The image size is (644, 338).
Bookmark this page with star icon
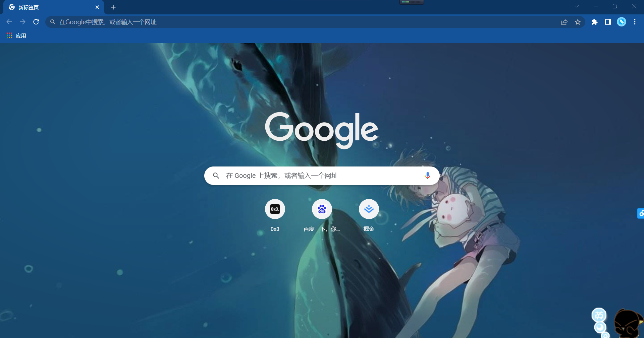(x=578, y=22)
